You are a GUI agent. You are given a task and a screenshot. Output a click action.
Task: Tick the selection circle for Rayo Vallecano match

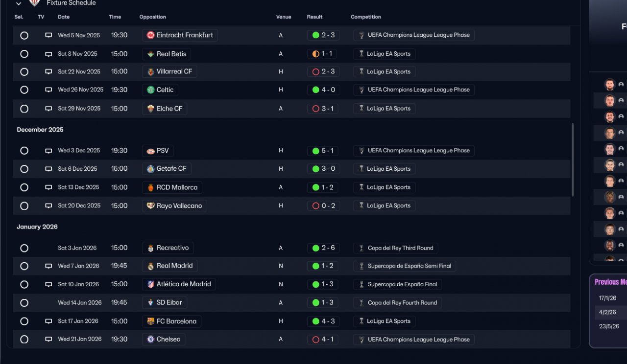point(24,206)
